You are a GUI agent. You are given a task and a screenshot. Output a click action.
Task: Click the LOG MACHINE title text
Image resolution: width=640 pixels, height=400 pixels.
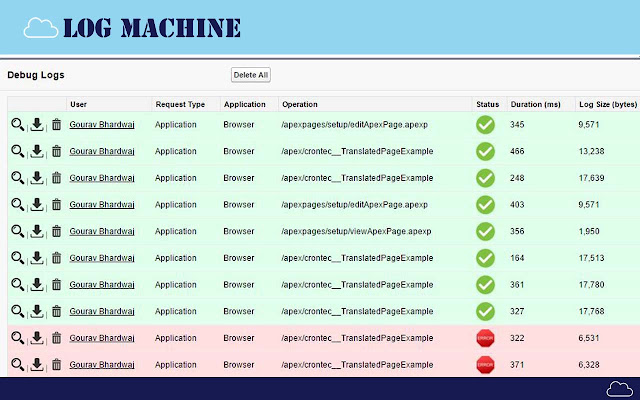(x=152, y=28)
